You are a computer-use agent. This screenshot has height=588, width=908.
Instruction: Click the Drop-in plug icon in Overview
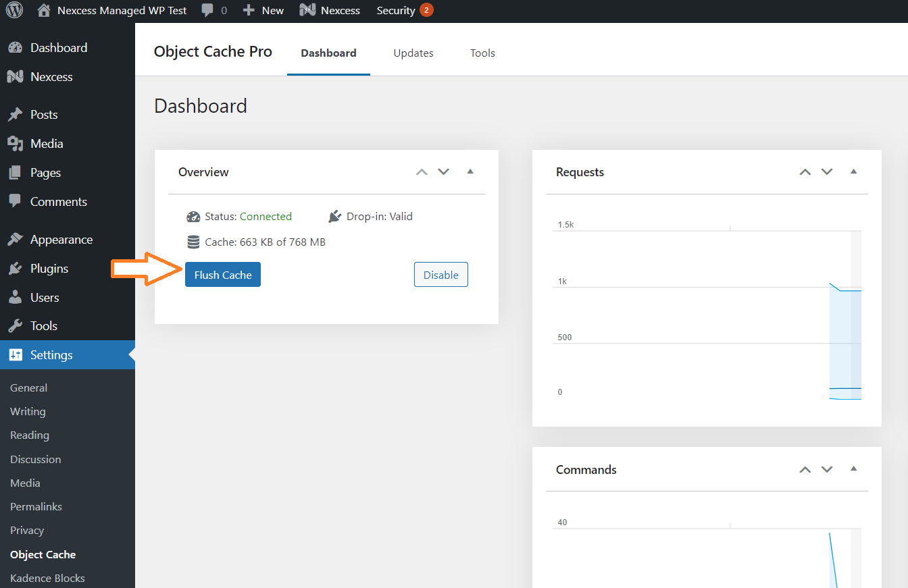coord(335,217)
